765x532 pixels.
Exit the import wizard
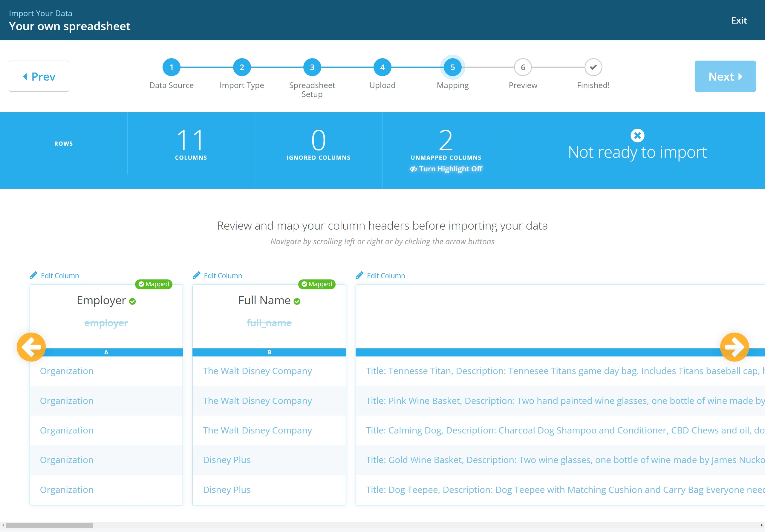click(x=739, y=20)
